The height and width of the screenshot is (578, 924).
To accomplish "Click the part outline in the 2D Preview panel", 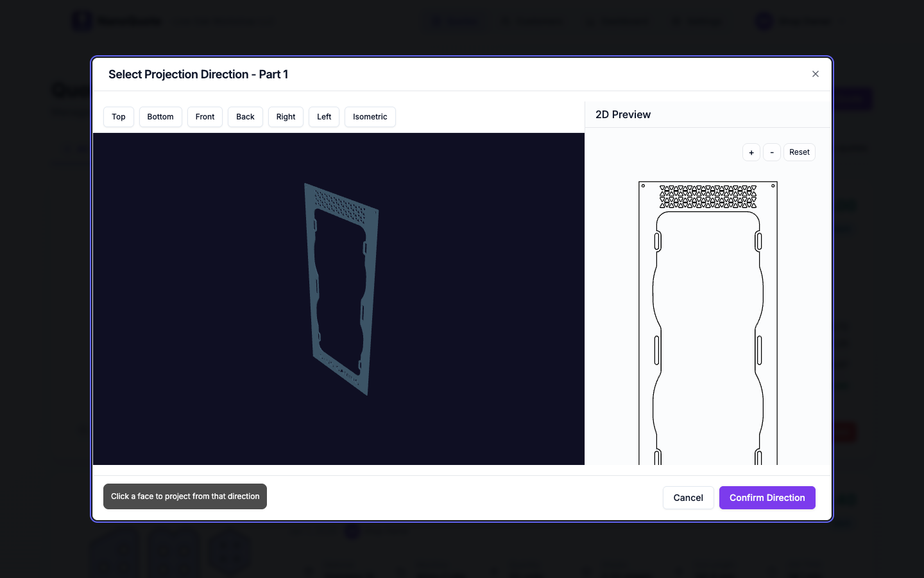I will (708, 321).
